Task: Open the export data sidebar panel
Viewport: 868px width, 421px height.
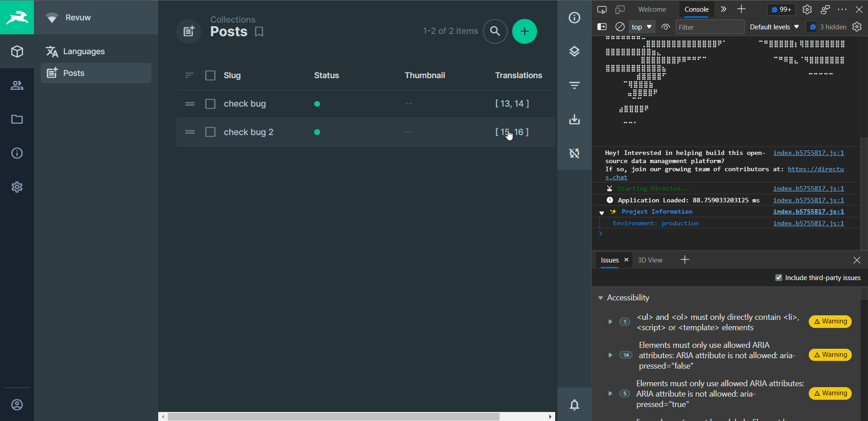Action: pyautogui.click(x=574, y=119)
